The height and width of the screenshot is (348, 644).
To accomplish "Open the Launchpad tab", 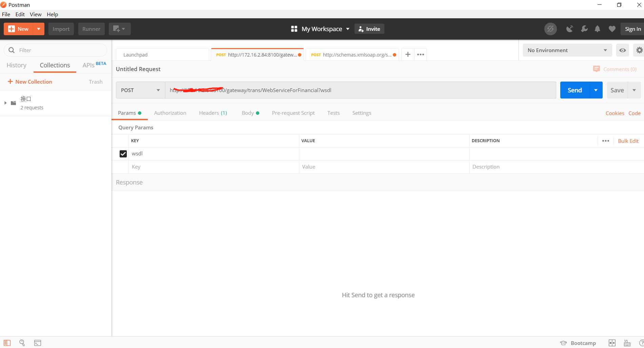I will pos(162,55).
